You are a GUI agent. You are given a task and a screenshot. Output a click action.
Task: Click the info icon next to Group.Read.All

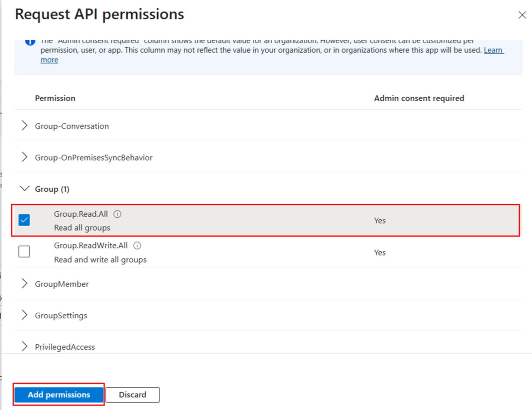click(117, 214)
